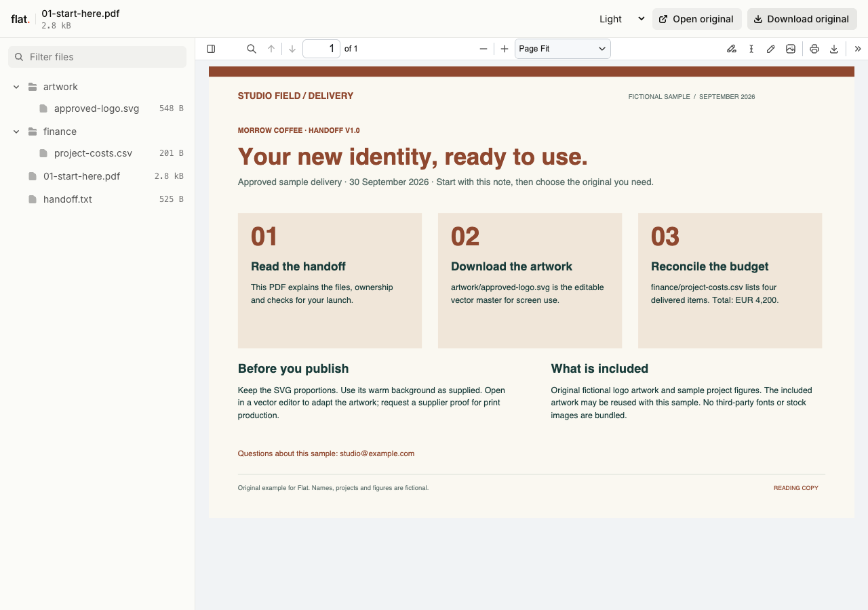Click the heading 'Your new identity, ready to use.'
Screen dimensions: 868x610
[413, 157]
